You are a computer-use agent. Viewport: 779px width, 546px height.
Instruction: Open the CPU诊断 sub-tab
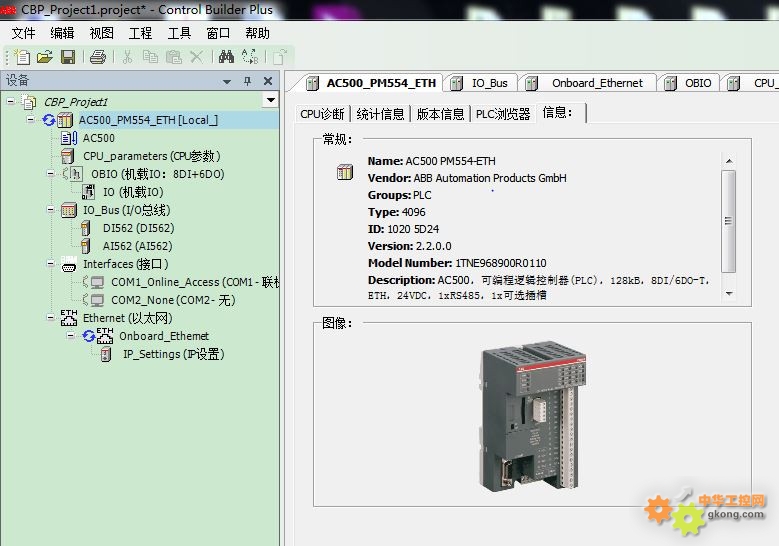322,114
